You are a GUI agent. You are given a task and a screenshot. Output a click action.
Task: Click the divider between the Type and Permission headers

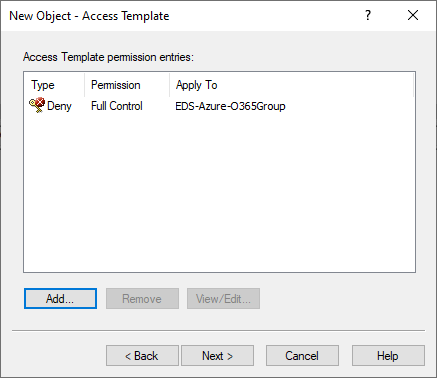coord(85,85)
